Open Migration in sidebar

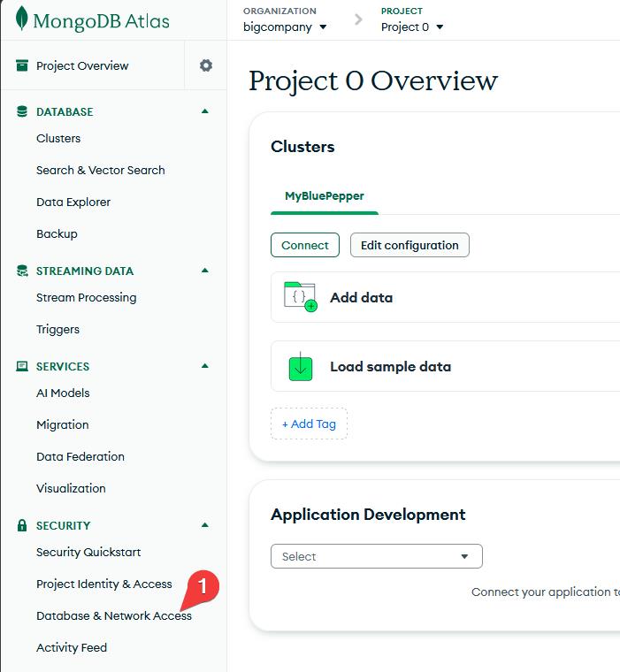coord(63,424)
